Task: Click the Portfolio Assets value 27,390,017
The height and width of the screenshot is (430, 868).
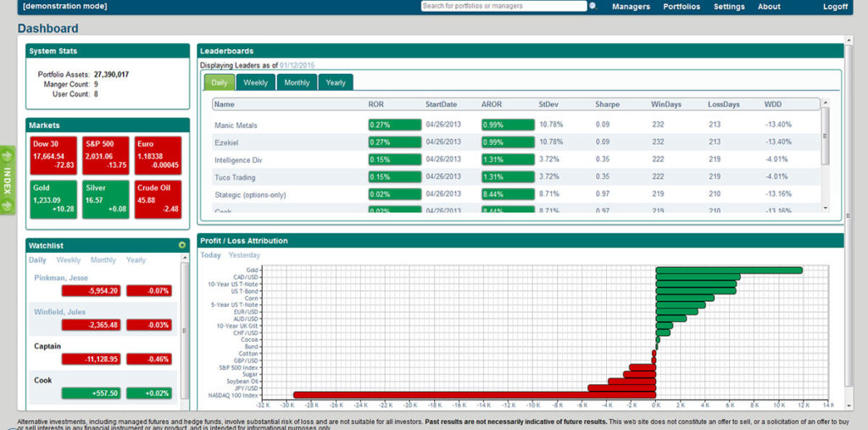Action: click(x=111, y=75)
